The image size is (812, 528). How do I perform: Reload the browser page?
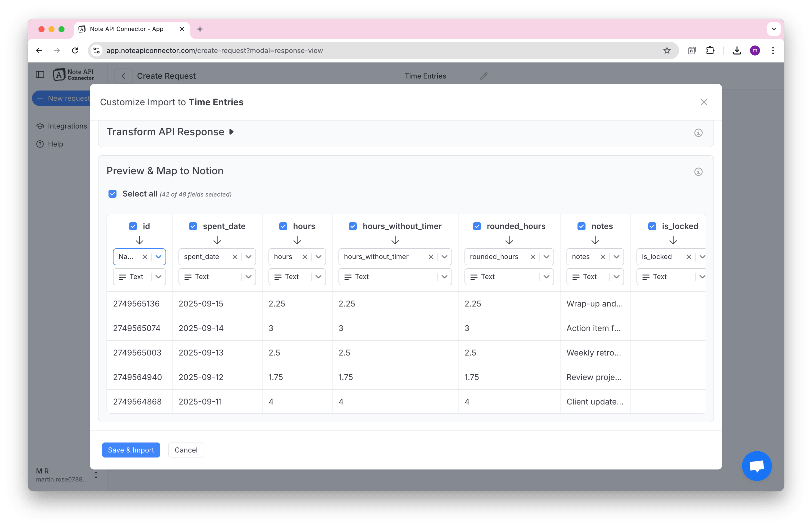(75, 50)
